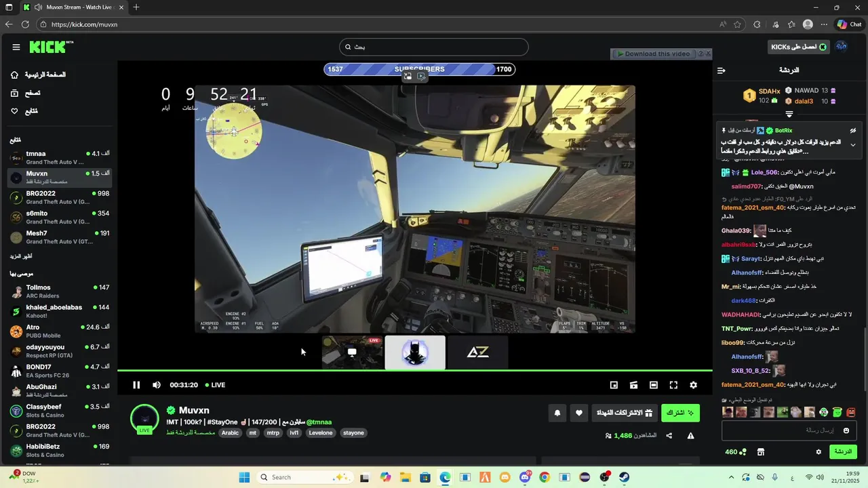Mute the stream volume speaker icon
The width and height of the screenshot is (868, 488).
click(x=157, y=385)
